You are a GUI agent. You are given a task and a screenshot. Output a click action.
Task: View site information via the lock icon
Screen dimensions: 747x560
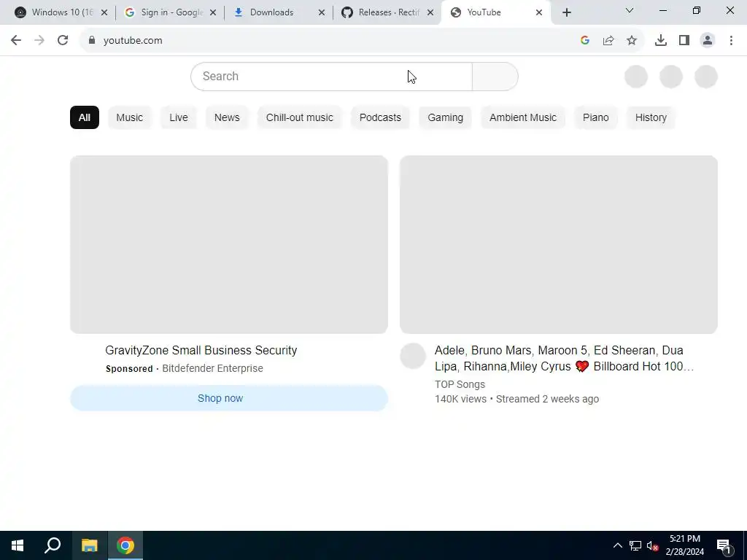tap(92, 41)
